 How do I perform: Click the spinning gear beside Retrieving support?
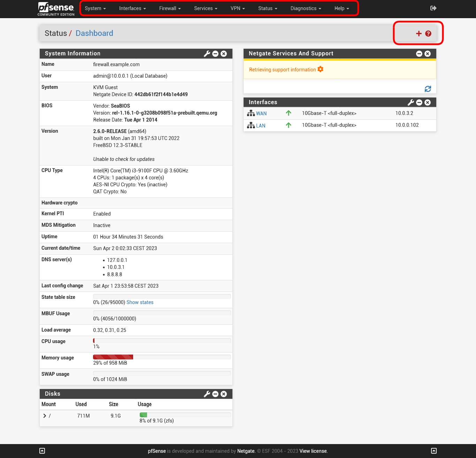[x=320, y=69]
